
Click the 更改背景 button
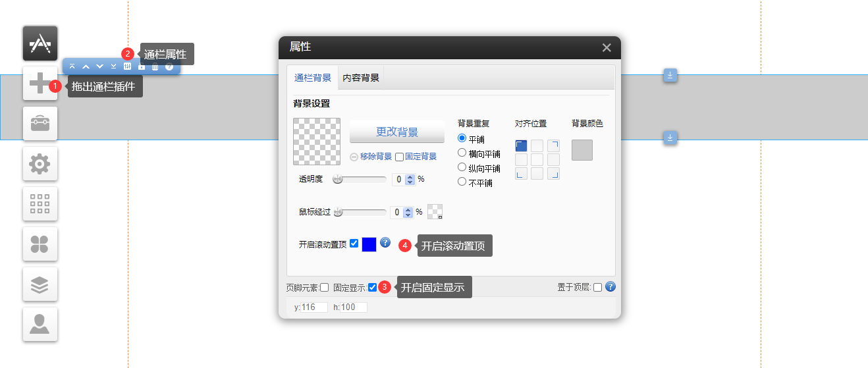[397, 132]
